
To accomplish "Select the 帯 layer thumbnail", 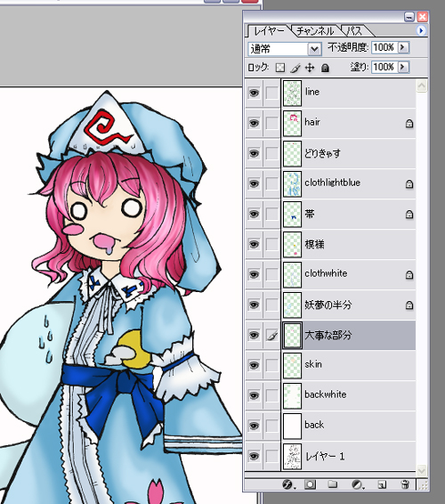I will (x=292, y=215).
